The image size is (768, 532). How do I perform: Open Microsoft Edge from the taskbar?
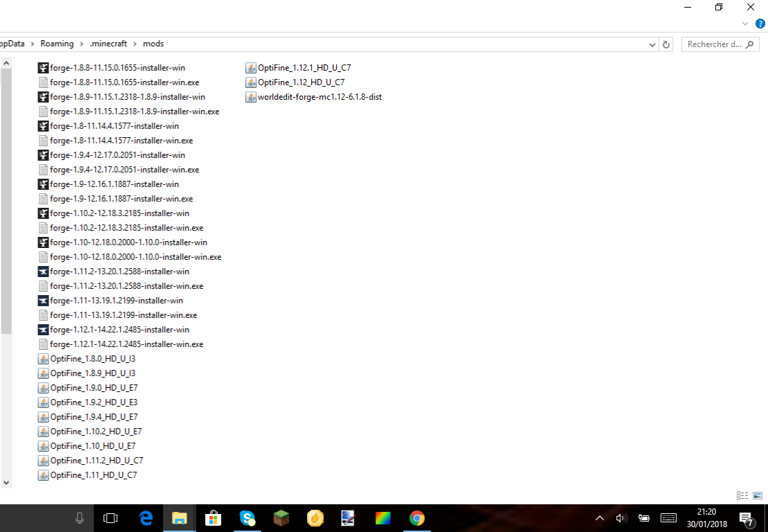(146, 518)
